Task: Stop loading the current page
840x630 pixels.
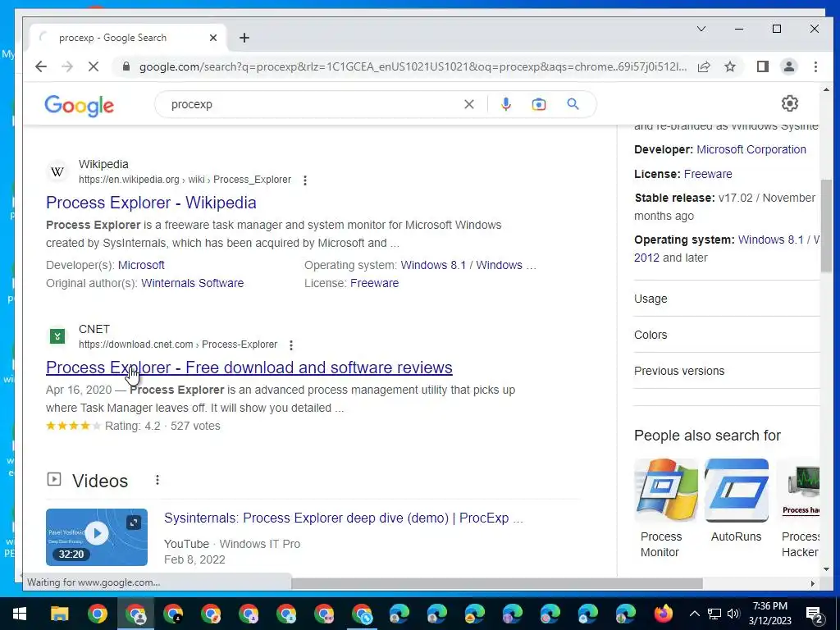Action: 94,66
